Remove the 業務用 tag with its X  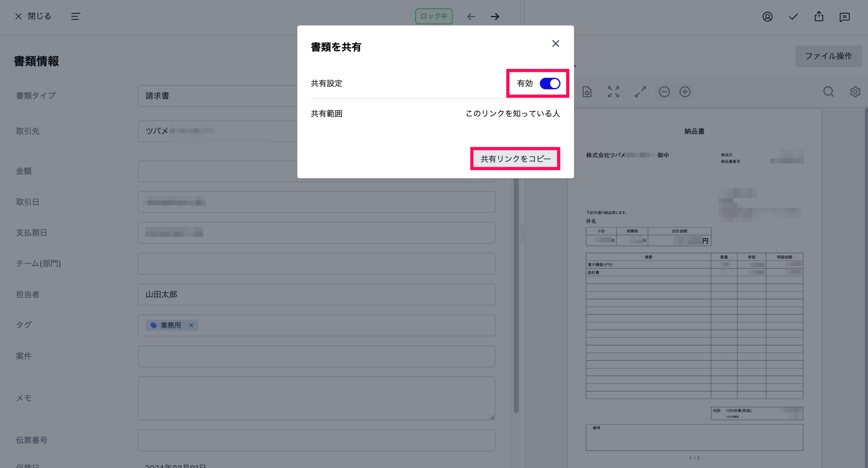(x=191, y=325)
